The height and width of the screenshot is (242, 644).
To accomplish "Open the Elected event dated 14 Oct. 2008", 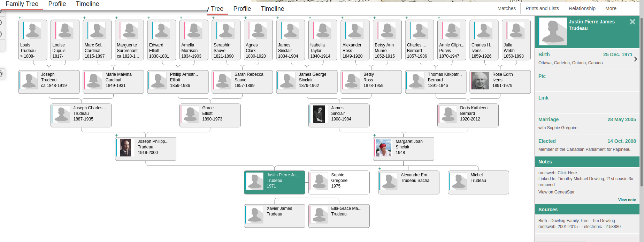I will pos(587,145).
